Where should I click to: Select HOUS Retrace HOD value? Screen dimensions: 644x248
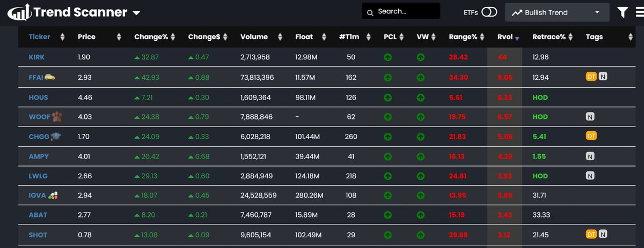(540, 97)
